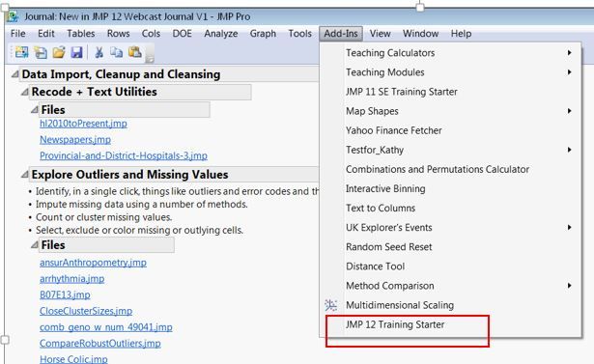Click the Cut scissors icon
This screenshot has width=594, height=364.
pos(99,52)
